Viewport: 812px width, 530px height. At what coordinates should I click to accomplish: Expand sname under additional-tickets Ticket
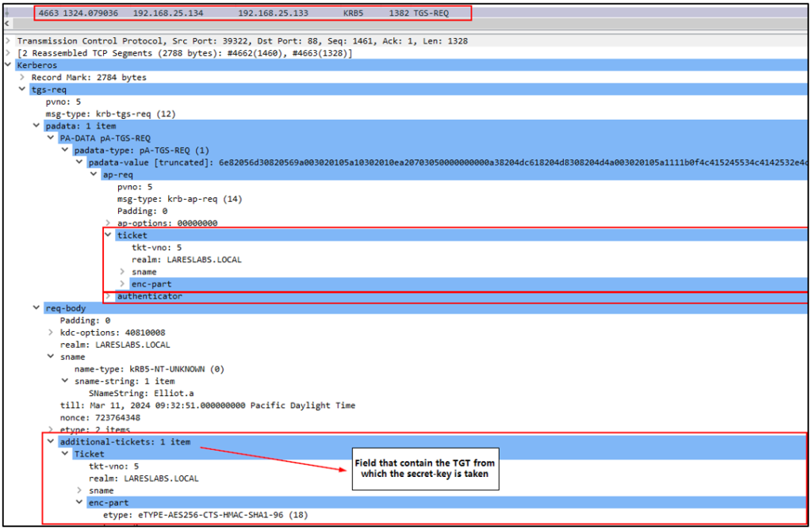tap(79, 490)
